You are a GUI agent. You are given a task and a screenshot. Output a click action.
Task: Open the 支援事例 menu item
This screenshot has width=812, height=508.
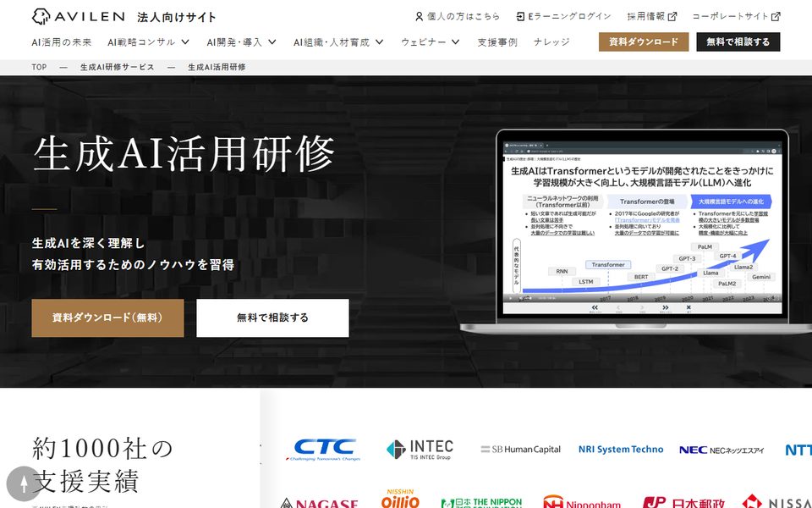pos(497,42)
